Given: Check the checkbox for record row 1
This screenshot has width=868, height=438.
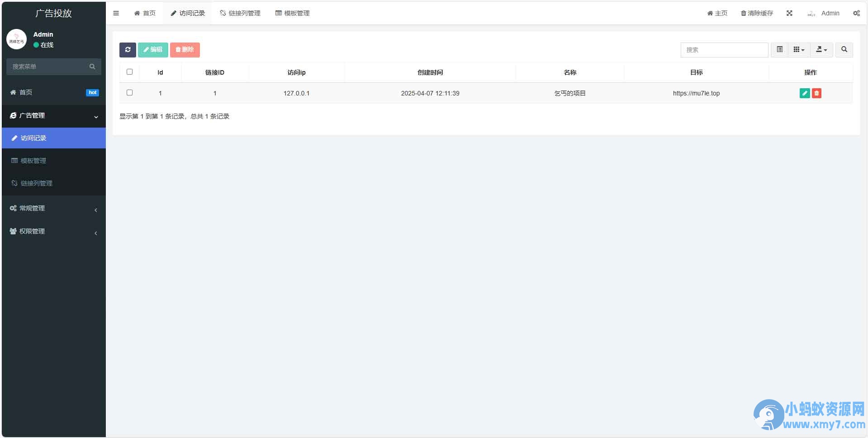Looking at the screenshot, I should [x=129, y=93].
